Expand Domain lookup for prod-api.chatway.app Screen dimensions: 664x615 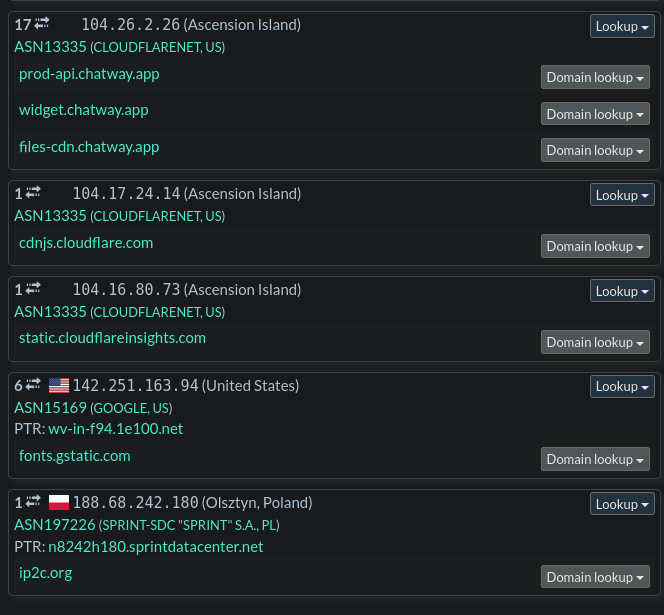pos(595,77)
